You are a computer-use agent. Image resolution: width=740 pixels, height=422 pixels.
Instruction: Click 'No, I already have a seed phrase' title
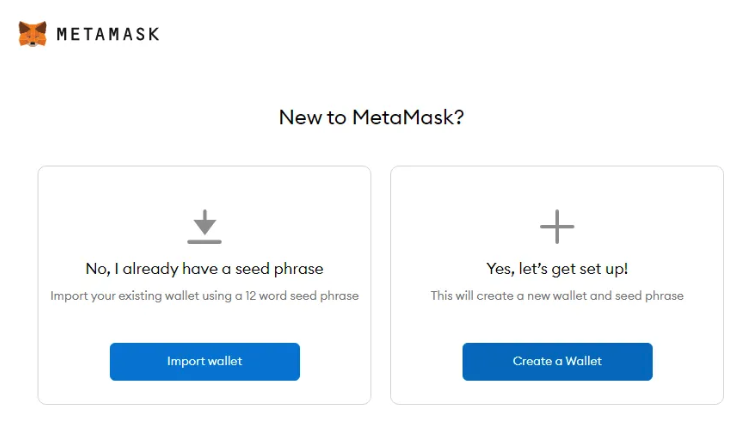[x=204, y=269]
